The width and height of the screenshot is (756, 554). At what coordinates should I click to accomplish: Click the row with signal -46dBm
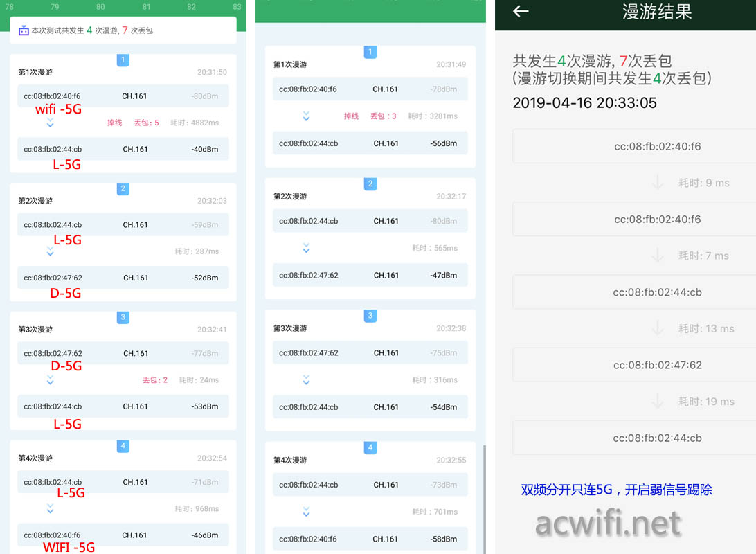[123, 535]
